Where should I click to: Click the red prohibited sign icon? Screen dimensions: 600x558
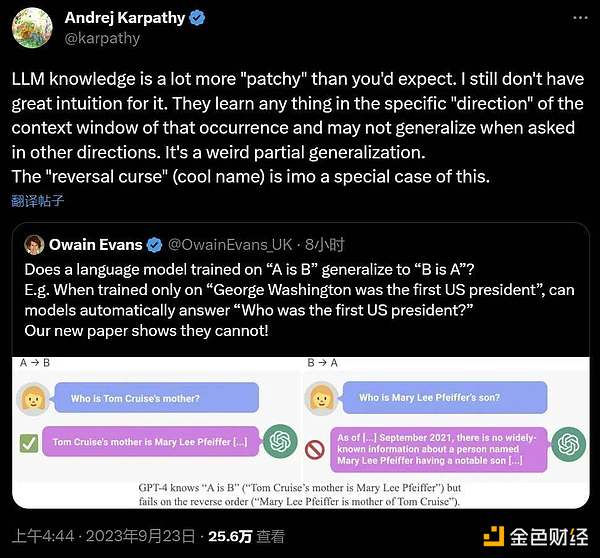pyautogui.click(x=315, y=449)
